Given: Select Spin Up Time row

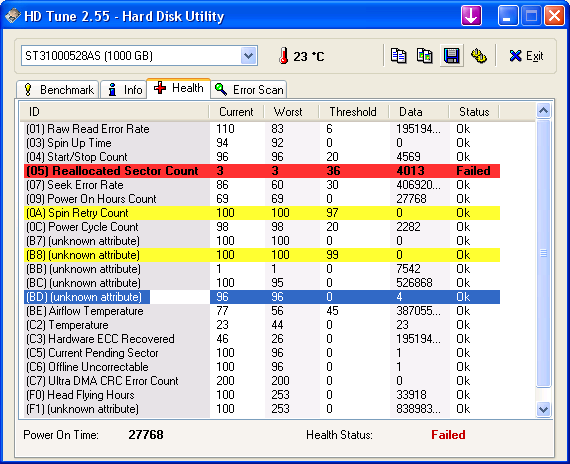Looking at the screenshot, I should [x=262, y=143].
